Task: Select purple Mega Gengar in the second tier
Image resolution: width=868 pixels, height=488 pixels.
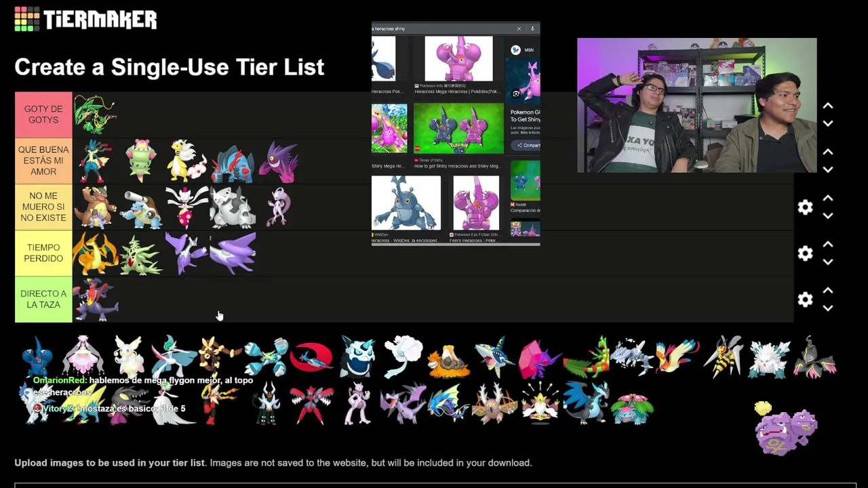Action: coord(279,161)
